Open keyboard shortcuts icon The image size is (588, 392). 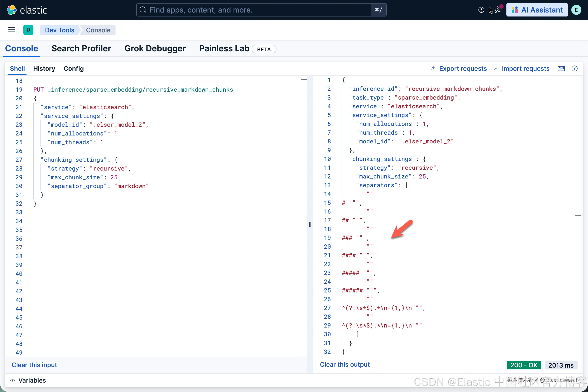pos(561,69)
